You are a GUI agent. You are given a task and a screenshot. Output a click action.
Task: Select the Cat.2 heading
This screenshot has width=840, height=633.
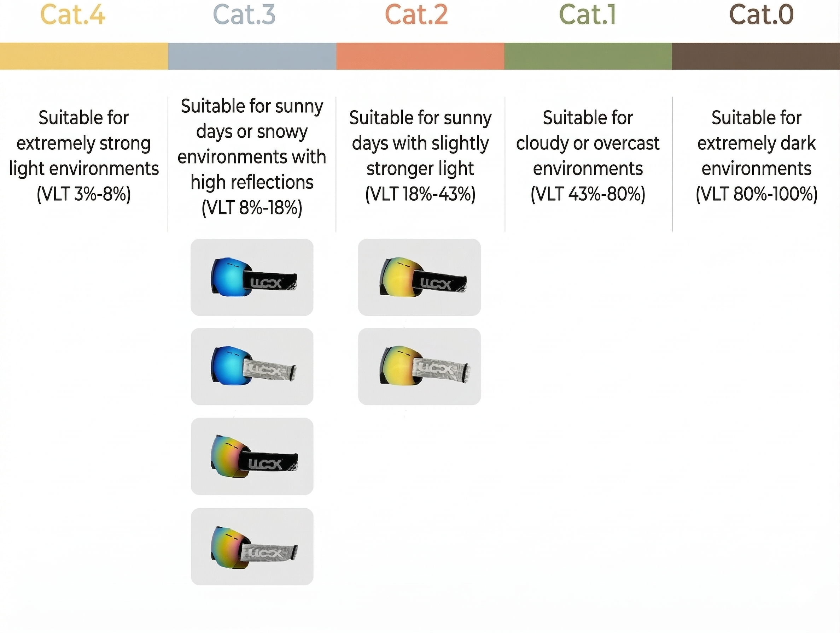(x=416, y=15)
